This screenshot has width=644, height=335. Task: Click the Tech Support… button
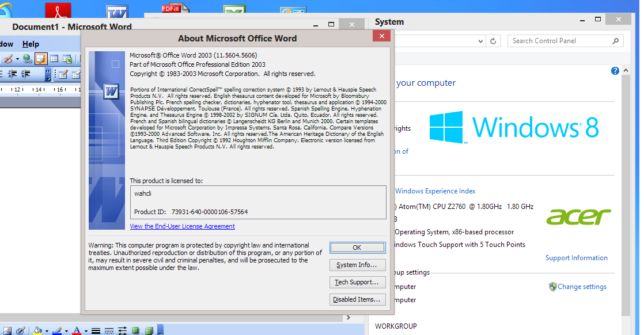(x=357, y=282)
